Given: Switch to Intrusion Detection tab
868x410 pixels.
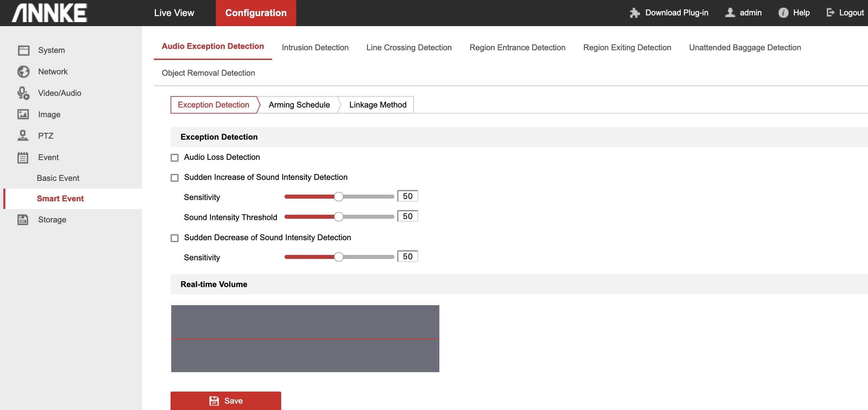Looking at the screenshot, I should click(315, 48).
